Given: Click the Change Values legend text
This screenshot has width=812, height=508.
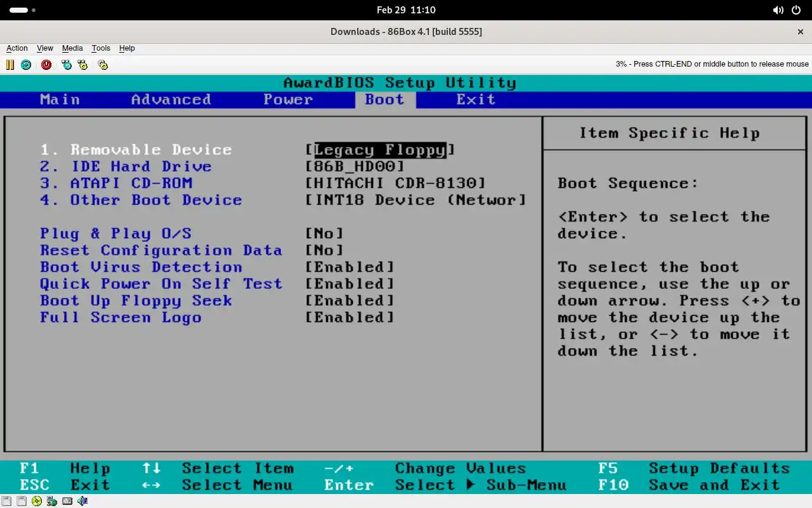Looking at the screenshot, I should click(461, 469).
